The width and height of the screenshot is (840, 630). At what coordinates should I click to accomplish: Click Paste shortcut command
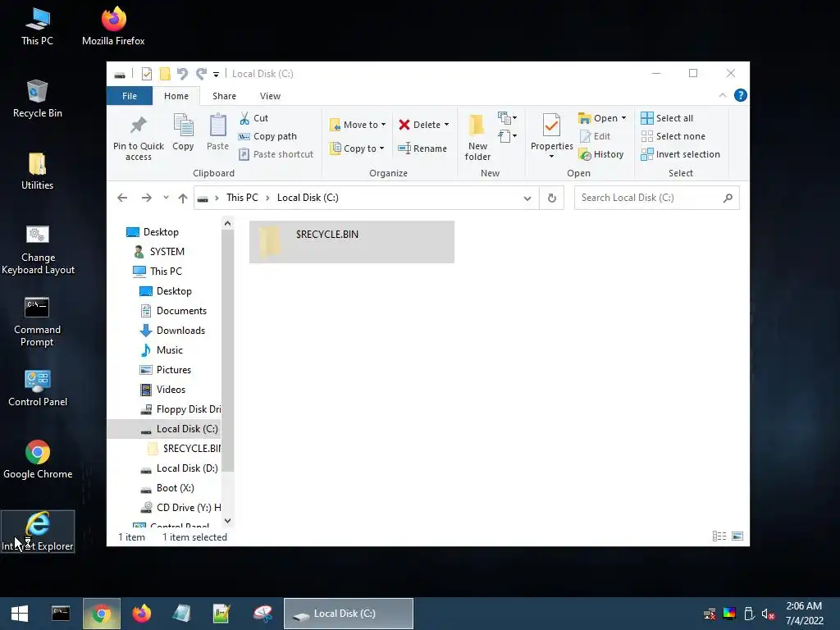(276, 154)
